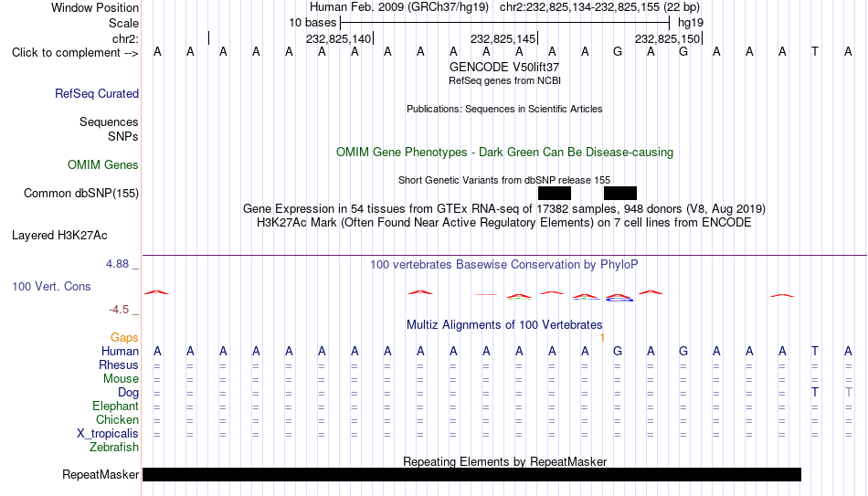Click the right black dbSNP variant block
Screen dimensions: 868x496
pyautogui.click(x=620, y=194)
